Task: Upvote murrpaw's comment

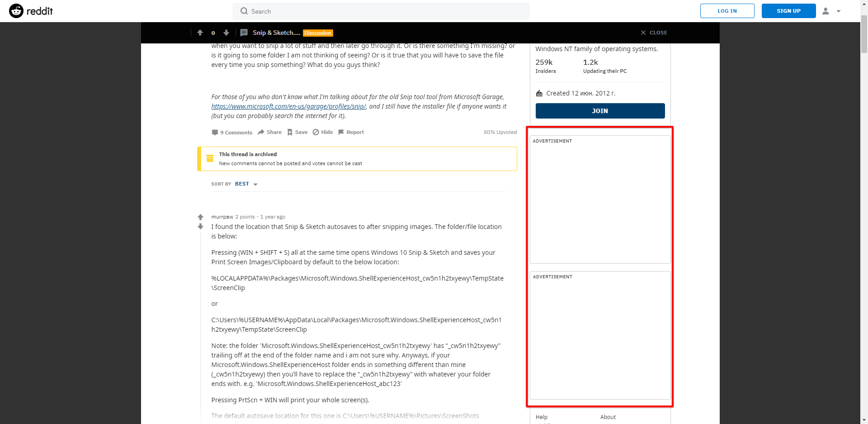Action: coord(200,217)
